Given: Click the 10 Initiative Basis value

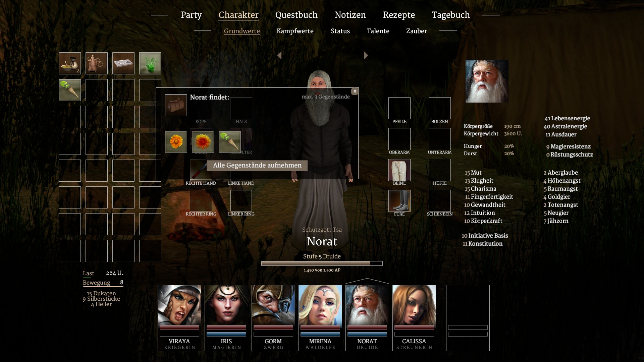Looking at the screenshot, I should [x=485, y=236].
